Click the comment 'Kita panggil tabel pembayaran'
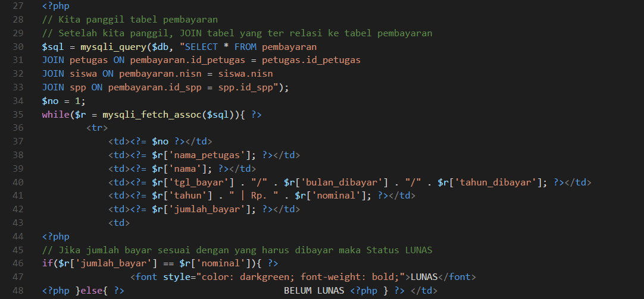Screen dimensions: 644x299 click(x=130, y=20)
